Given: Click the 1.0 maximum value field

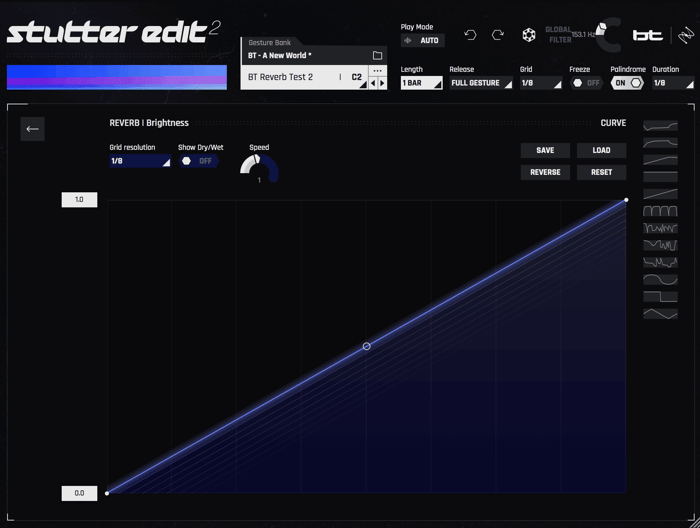Looking at the screenshot, I should click(79, 200).
